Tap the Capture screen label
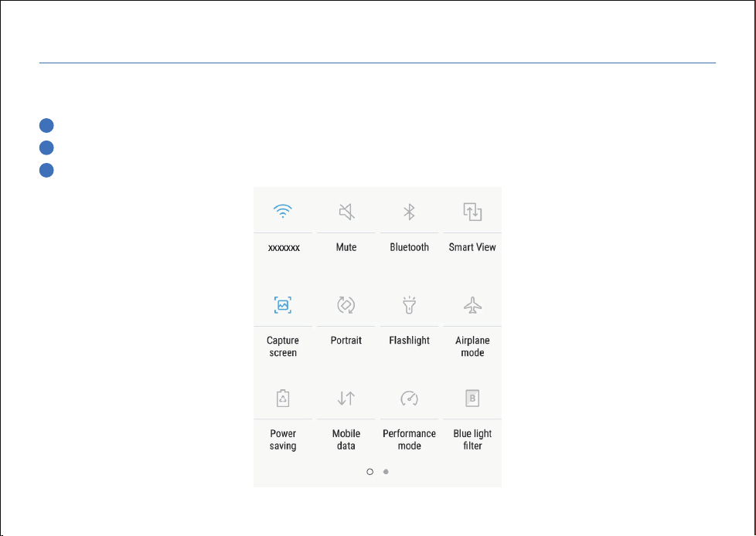This screenshot has height=536, width=756. point(283,346)
